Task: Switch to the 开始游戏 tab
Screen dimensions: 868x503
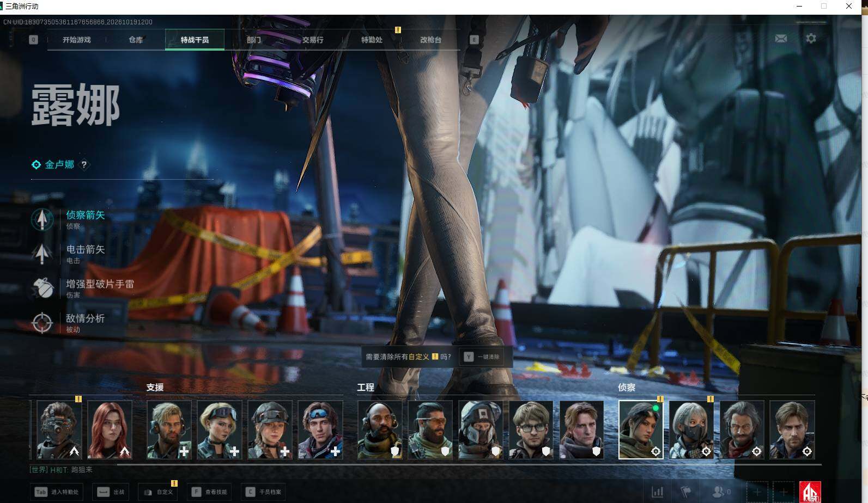Action: [x=77, y=40]
